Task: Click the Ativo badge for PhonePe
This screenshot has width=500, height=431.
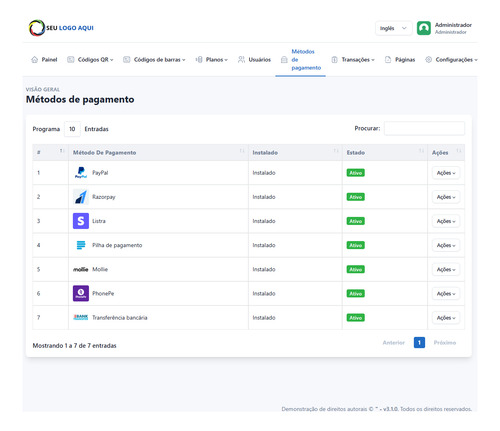Action: 356,294
